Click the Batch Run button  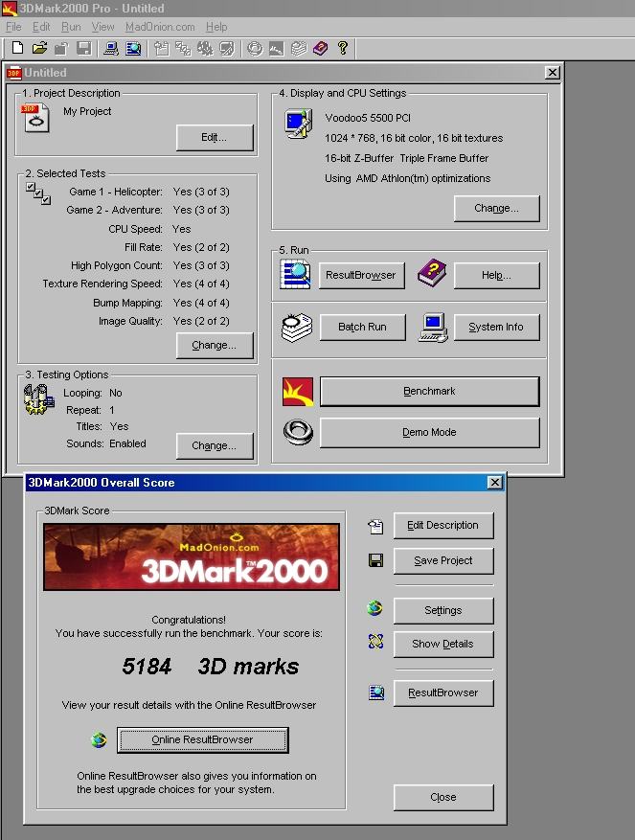point(363,328)
